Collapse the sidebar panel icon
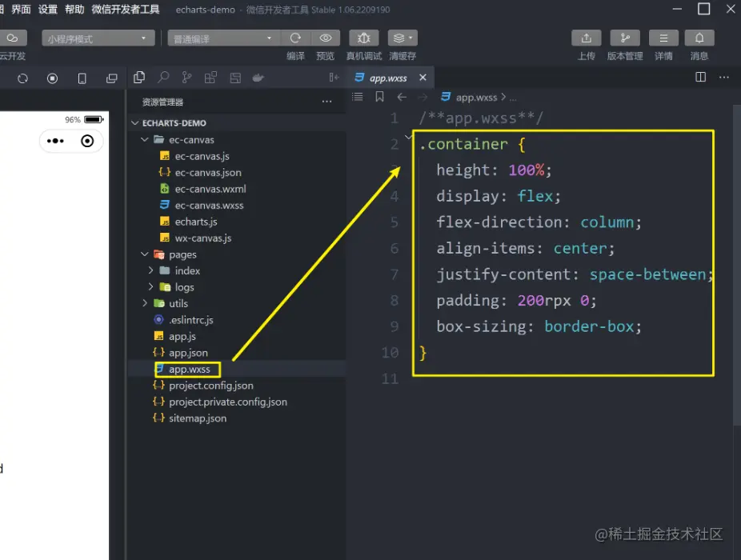Viewport: 741px width, 560px height. (x=334, y=78)
